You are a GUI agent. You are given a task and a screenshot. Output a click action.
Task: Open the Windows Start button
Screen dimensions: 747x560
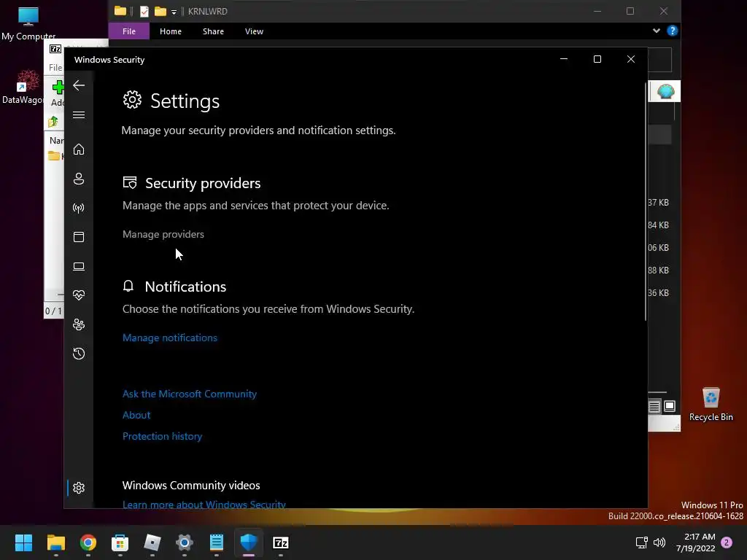pyautogui.click(x=23, y=542)
